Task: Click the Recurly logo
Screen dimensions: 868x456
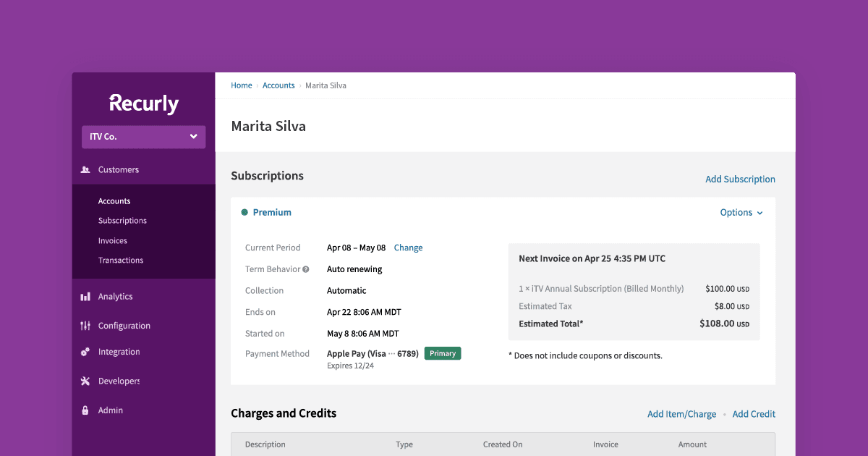Action: pos(143,104)
